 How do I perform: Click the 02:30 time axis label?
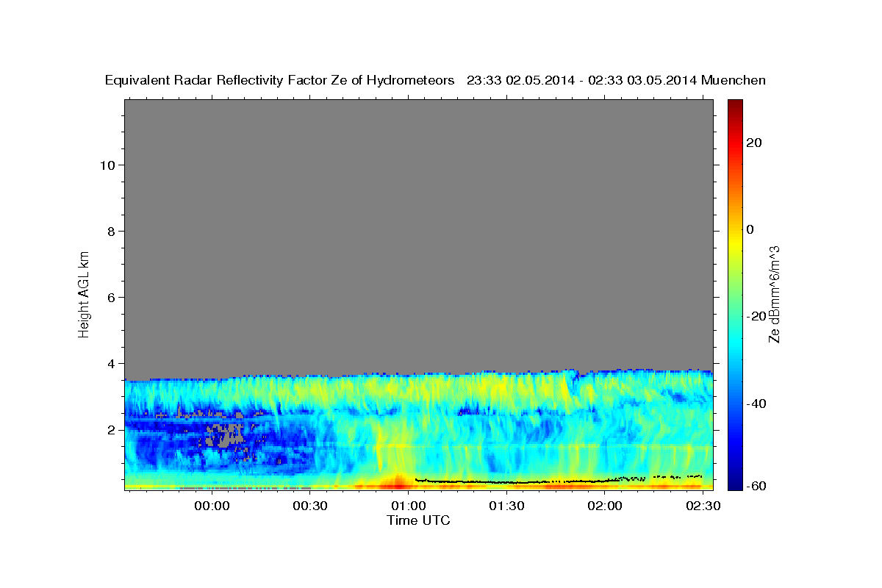tap(703, 506)
